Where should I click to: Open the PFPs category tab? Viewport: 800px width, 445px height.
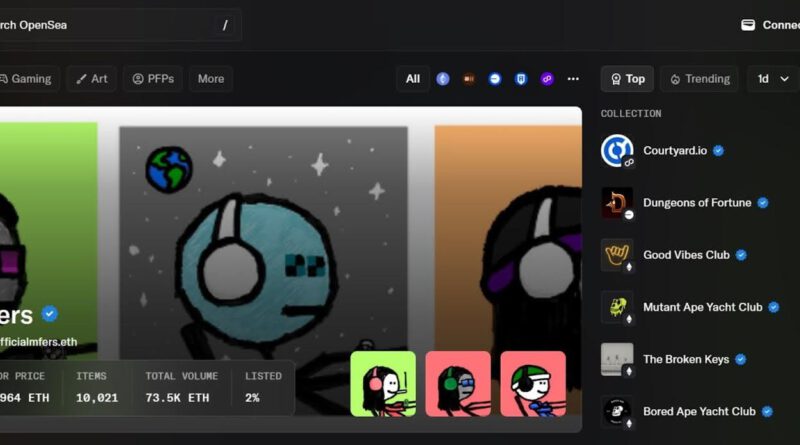(x=153, y=79)
